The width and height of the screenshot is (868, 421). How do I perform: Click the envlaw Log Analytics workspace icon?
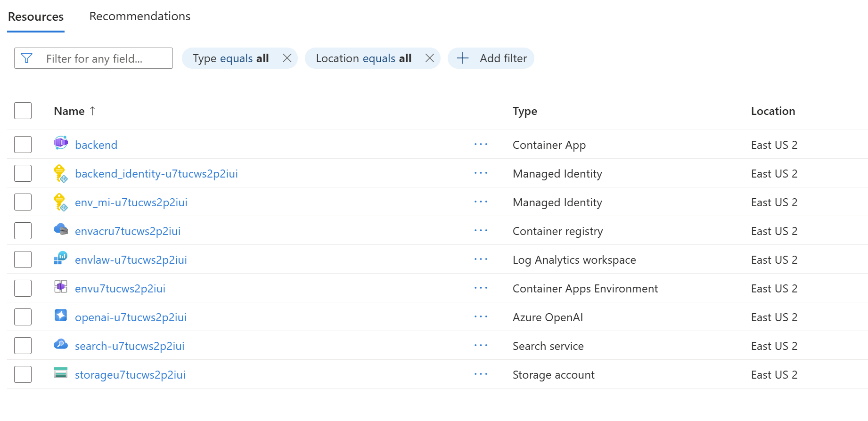tap(61, 258)
